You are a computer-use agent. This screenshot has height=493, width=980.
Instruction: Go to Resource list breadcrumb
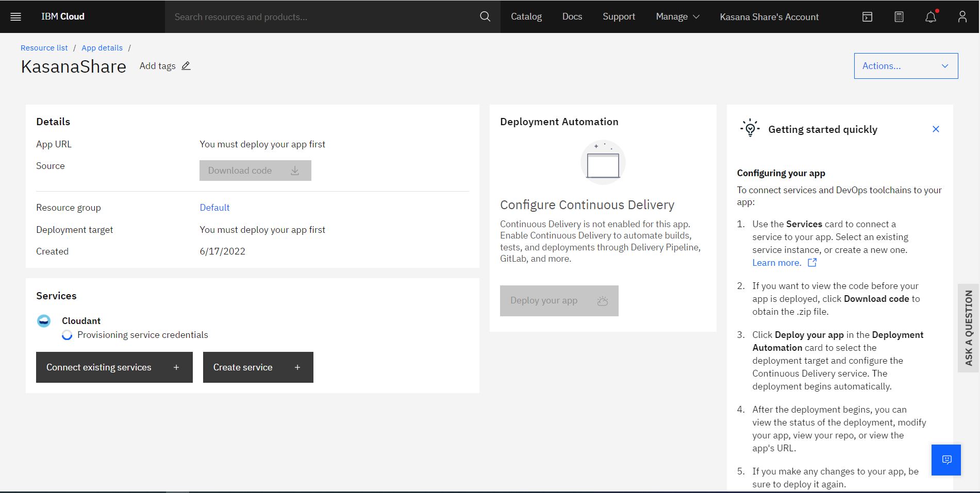[x=44, y=48]
